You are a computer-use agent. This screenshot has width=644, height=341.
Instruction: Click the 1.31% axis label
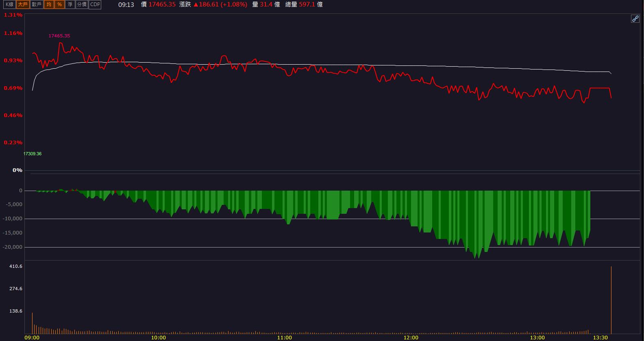point(13,15)
